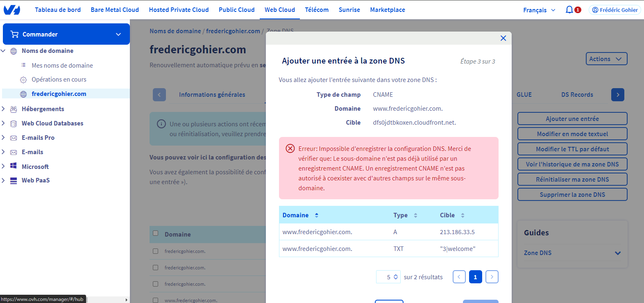Image resolution: width=644 pixels, height=303 pixels.
Task: Open the Bare Metal Cloud menu
Action: (115, 10)
